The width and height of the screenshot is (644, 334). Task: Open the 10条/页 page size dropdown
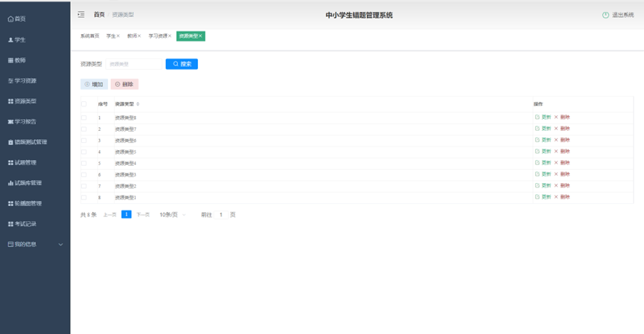click(173, 215)
